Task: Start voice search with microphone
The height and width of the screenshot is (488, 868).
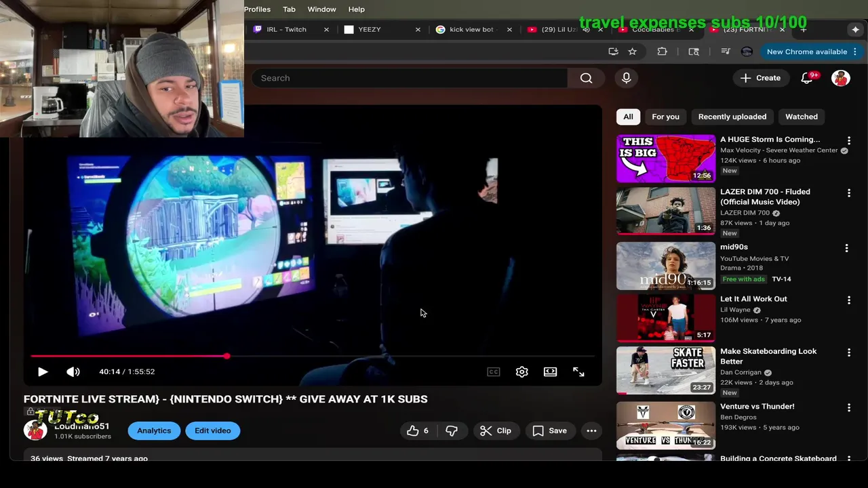Action: (626, 78)
